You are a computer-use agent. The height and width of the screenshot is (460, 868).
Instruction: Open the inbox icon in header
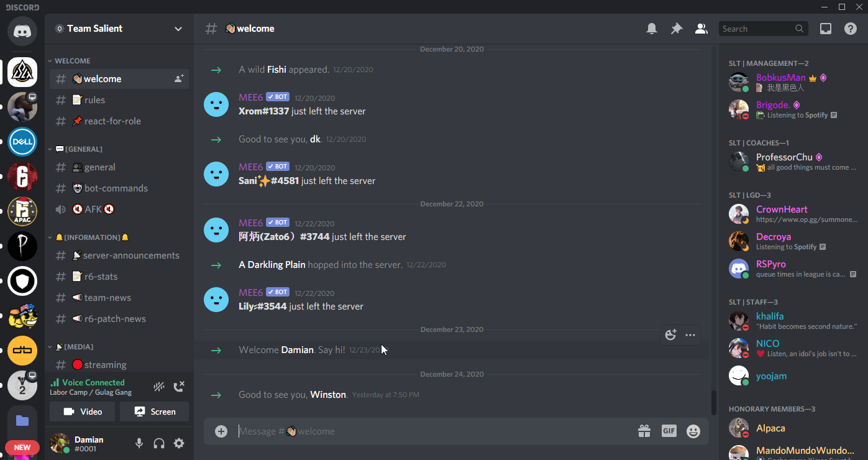tap(826, 29)
